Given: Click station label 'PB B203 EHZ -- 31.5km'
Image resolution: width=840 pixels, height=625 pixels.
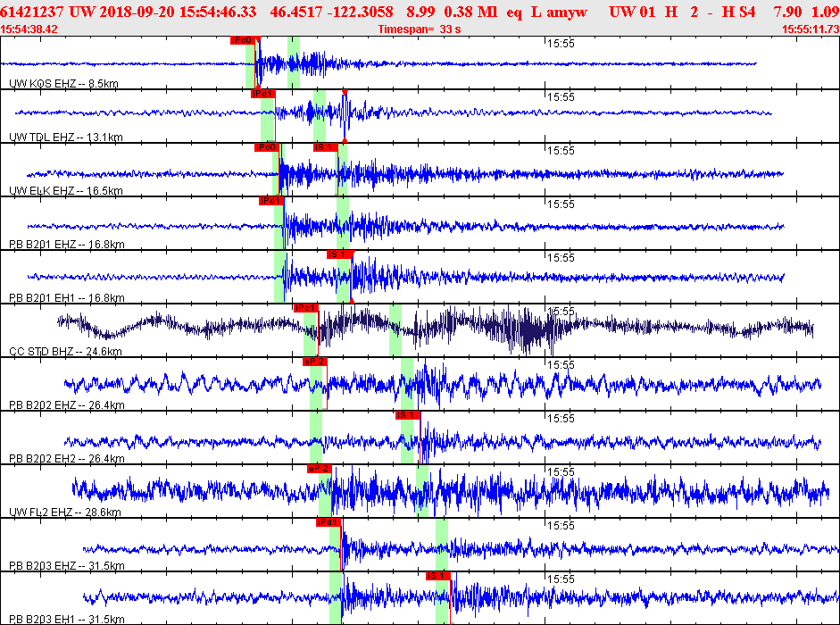Looking at the screenshot, I should coord(67,566).
